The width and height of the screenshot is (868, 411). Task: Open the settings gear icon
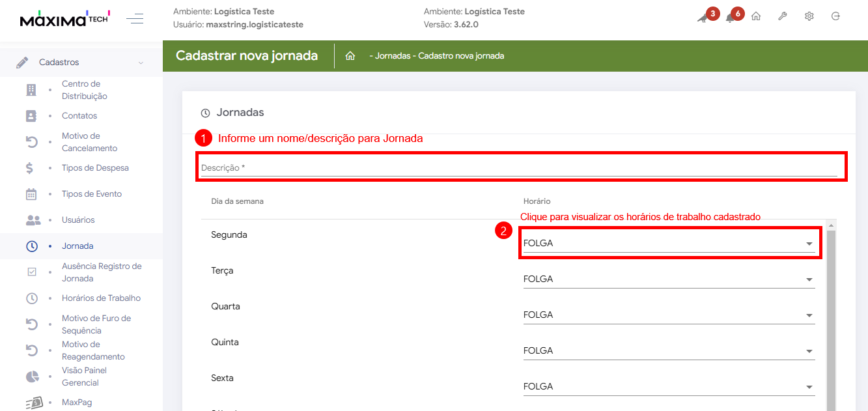pyautogui.click(x=809, y=16)
